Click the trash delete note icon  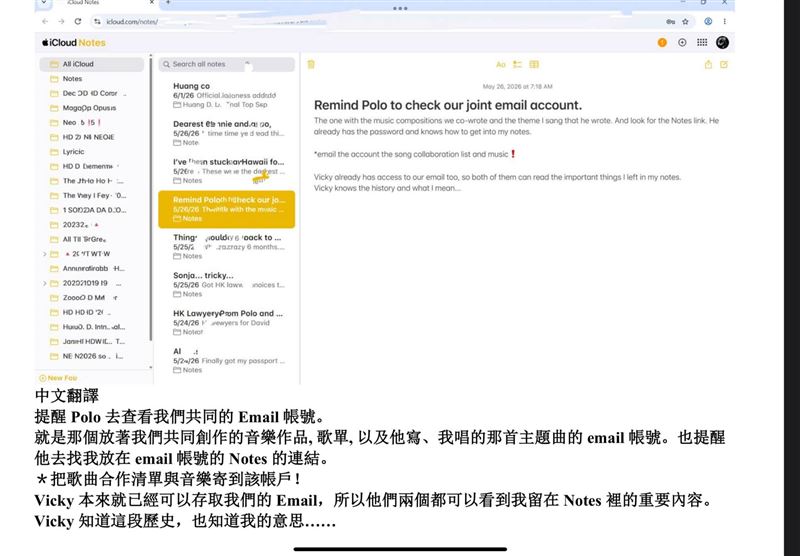[311, 64]
